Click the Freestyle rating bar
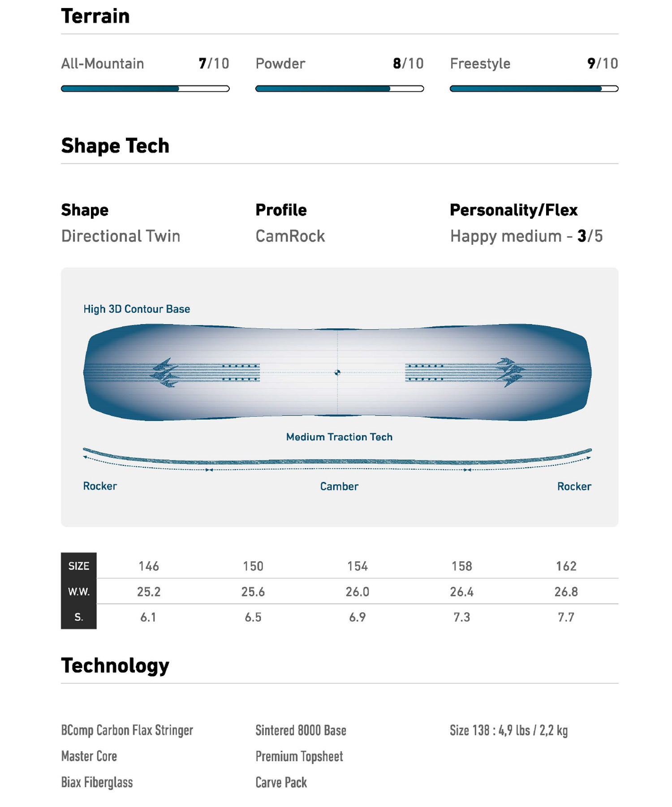This screenshot has height=807, width=672. 534,89
